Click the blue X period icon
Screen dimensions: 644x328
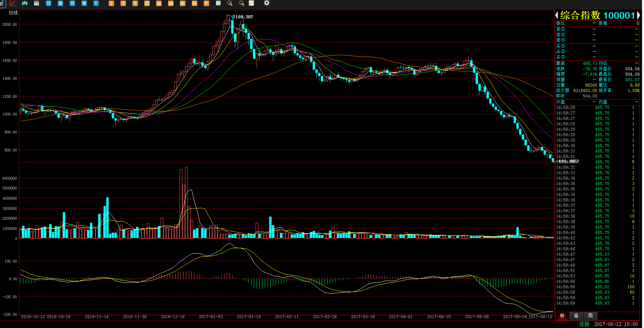96,3
